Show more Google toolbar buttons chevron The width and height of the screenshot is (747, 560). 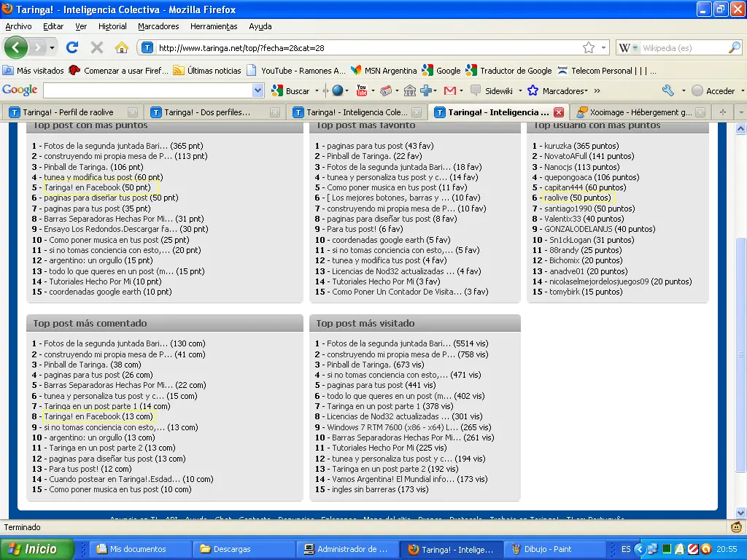click(x=597, y=90)
